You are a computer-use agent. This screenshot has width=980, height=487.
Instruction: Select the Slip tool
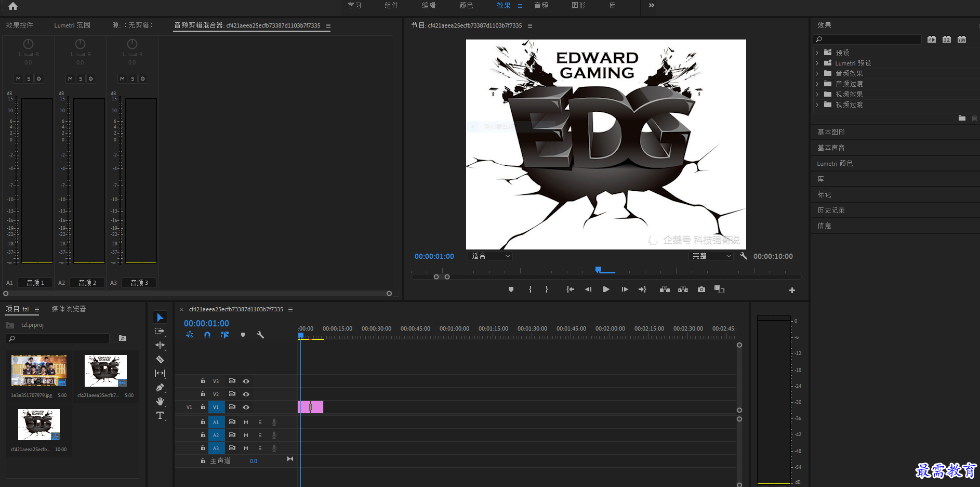pos(160,373)
